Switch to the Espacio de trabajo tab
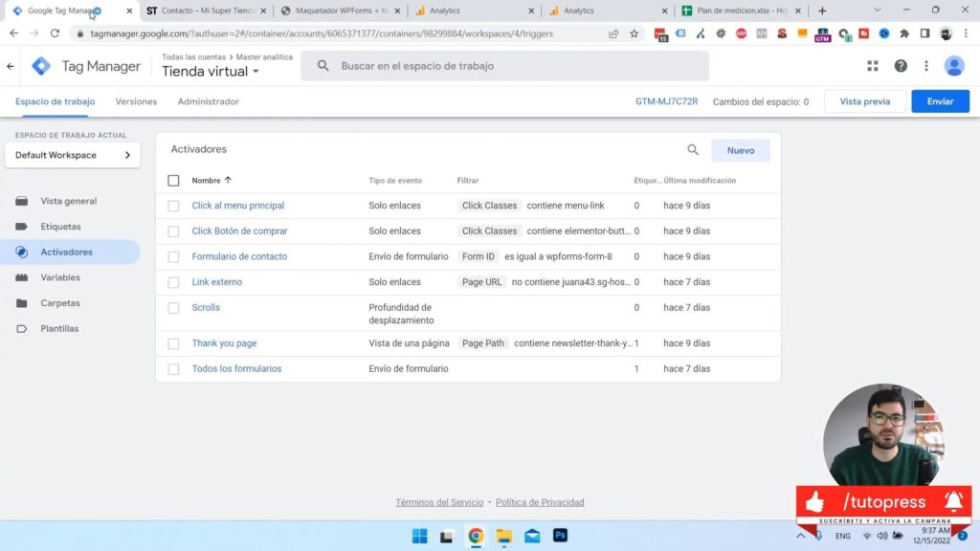 point(55,101)
